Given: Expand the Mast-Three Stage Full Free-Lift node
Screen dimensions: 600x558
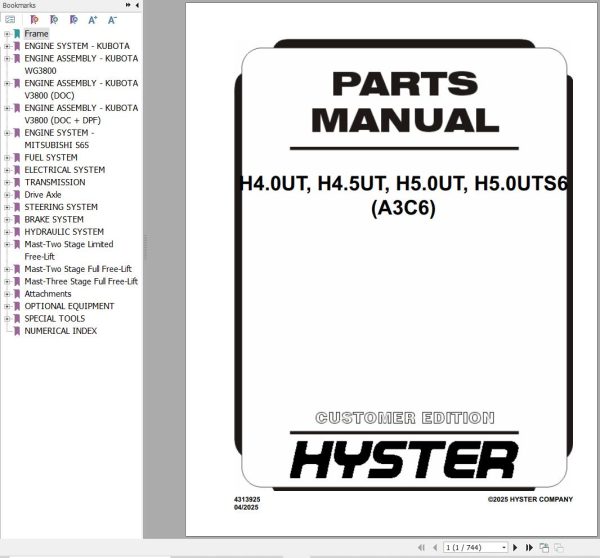Looking at the screenshot, I should [7, 282].
